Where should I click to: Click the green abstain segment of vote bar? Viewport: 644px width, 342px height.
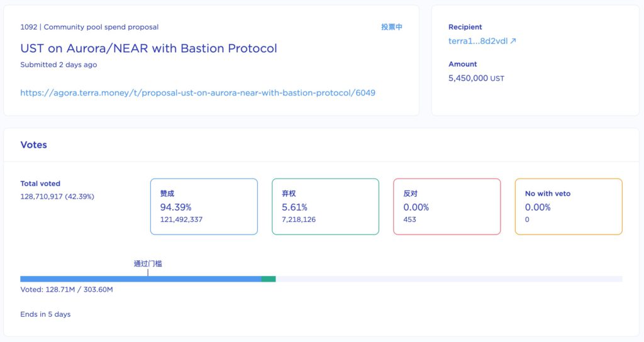point(269,279)
